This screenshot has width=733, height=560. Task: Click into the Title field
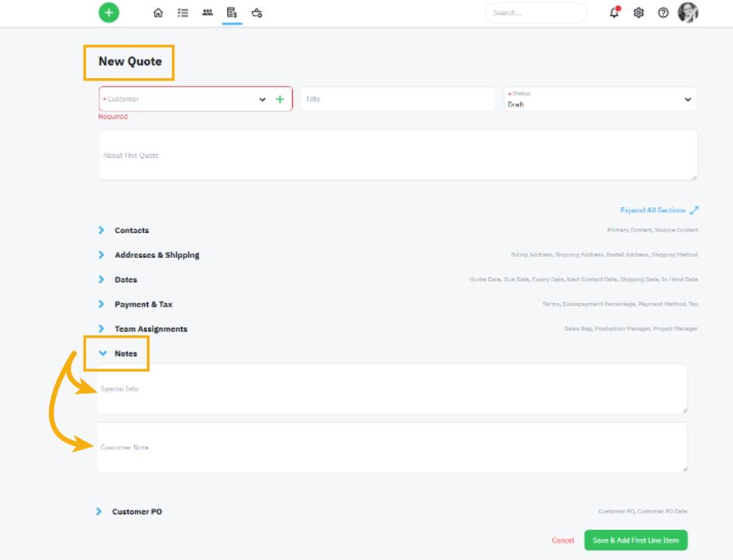[397, 99]
